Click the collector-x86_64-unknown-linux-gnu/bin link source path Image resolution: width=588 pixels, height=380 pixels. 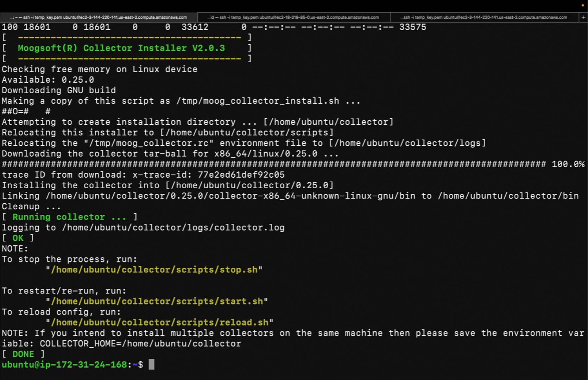[x=230, y=196]
